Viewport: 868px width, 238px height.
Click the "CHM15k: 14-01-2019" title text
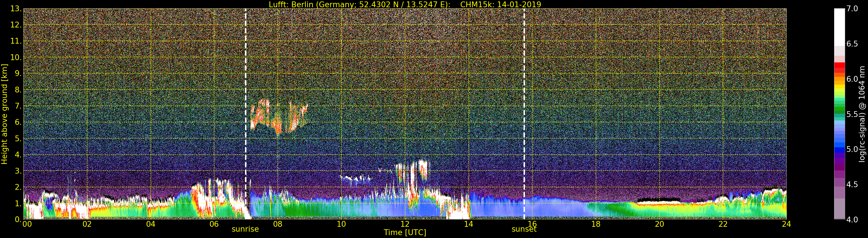tap(500, 4)
